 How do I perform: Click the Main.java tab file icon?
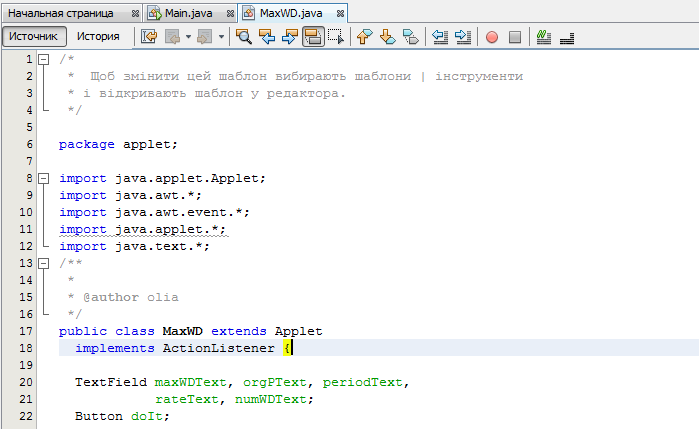point(155,13)
